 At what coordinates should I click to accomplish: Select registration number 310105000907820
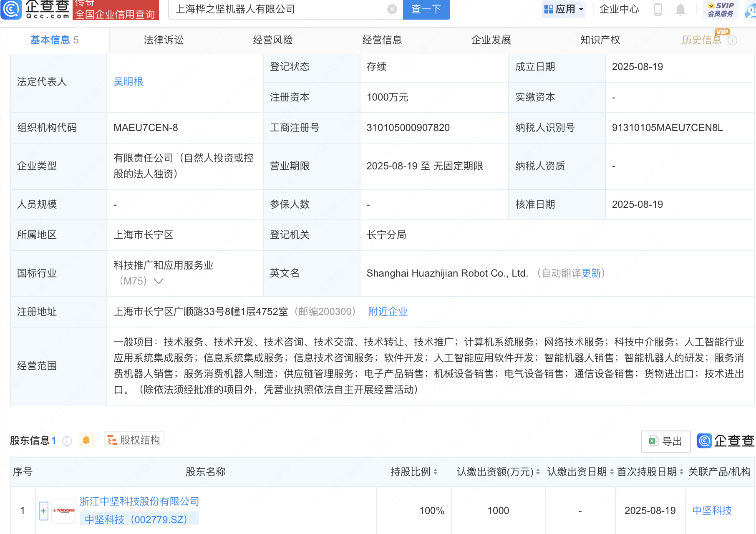tap(408, 128)
